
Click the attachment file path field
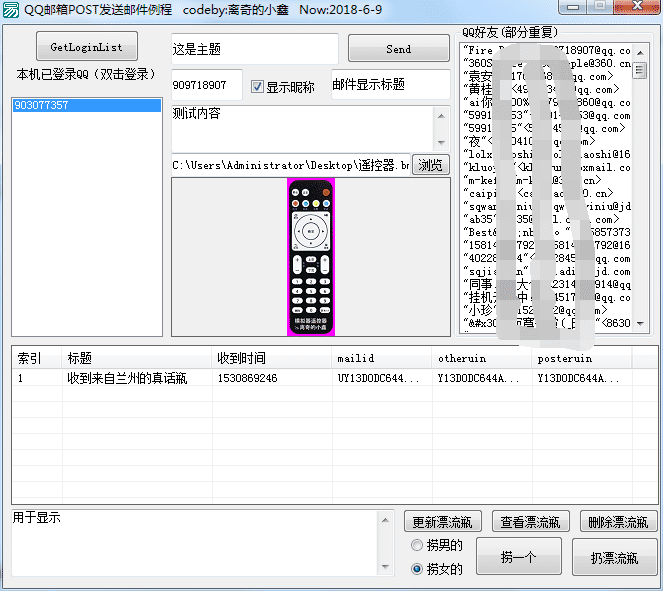[290, 165]
